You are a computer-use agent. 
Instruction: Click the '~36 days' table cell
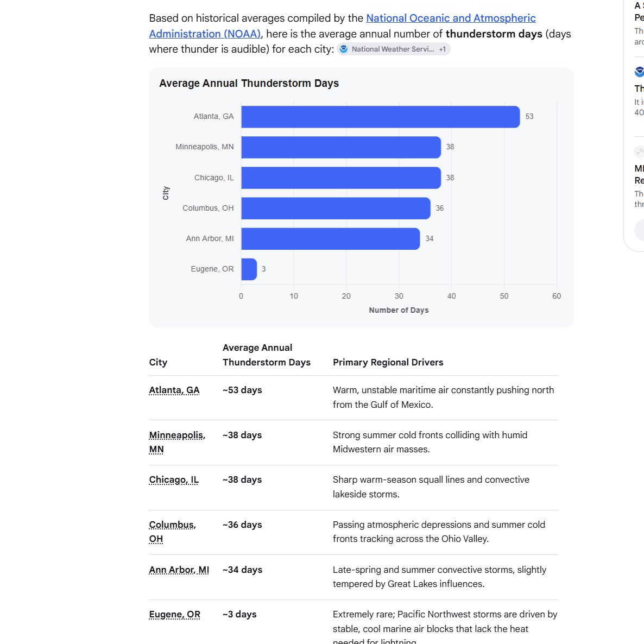[242, 525]
